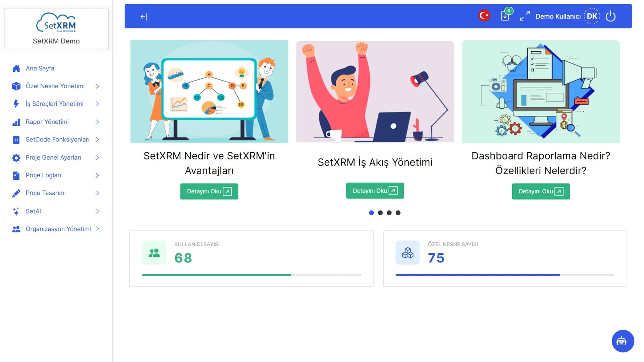This screenshot has width=644, height=362.
Task: Click the Organizasyon Yönetimi people icon
Action: [x=16, y=229]
